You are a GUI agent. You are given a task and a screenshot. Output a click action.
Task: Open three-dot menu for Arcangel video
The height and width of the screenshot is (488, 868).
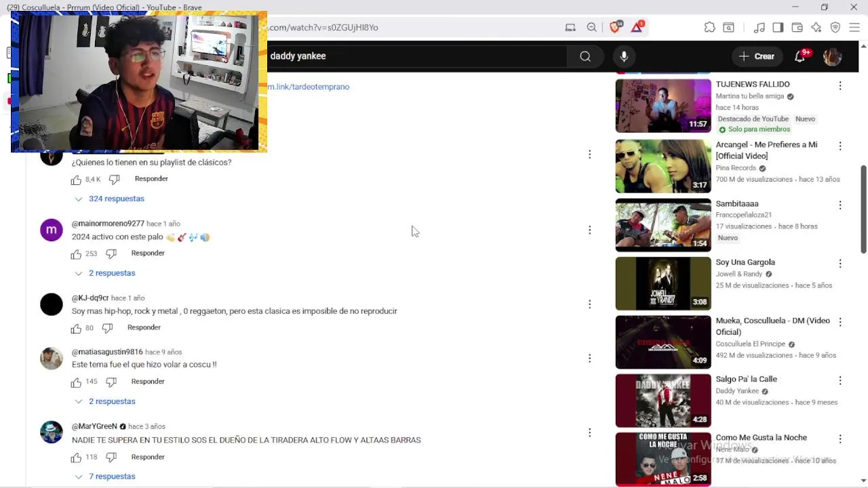pyautogui.click(x=840, y=146)
